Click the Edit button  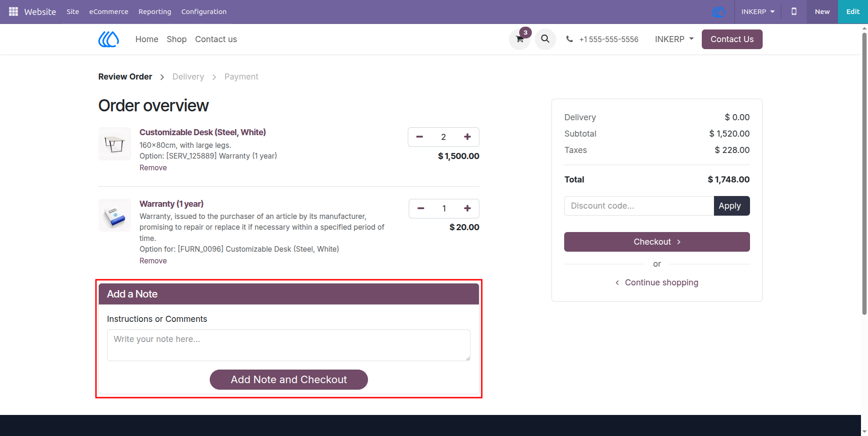point(853,12)
